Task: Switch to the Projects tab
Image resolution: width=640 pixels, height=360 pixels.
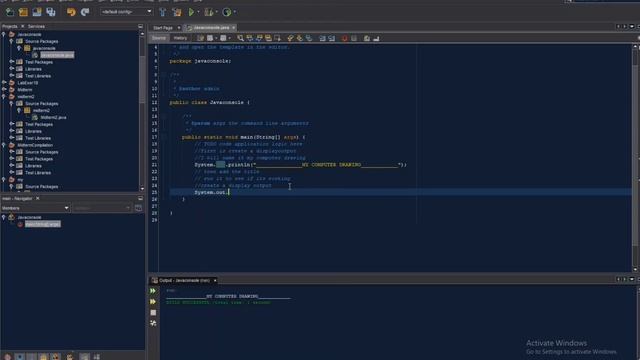Action: click(x=10, y=27)
